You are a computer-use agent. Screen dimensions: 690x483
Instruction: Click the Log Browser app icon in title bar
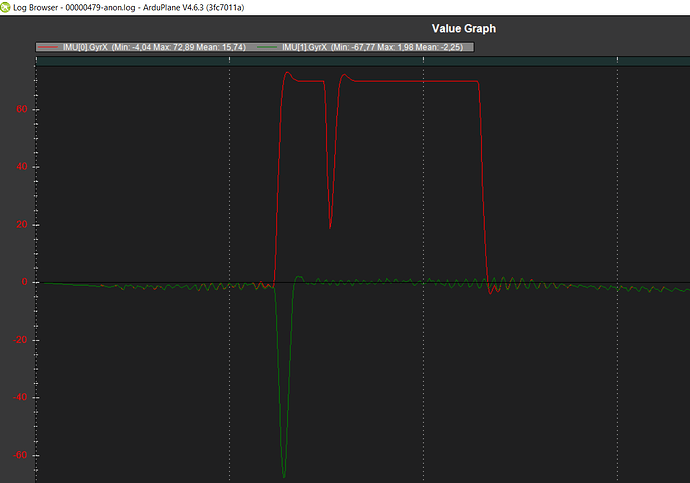click(x=5, y=7)
